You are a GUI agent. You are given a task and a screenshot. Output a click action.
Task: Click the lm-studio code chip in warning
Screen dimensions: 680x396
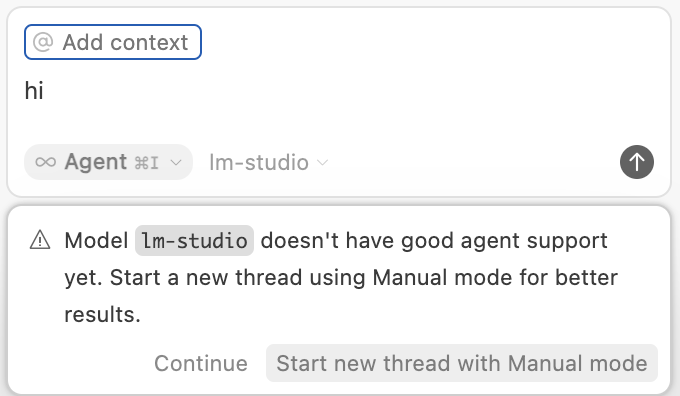point(194,240)
